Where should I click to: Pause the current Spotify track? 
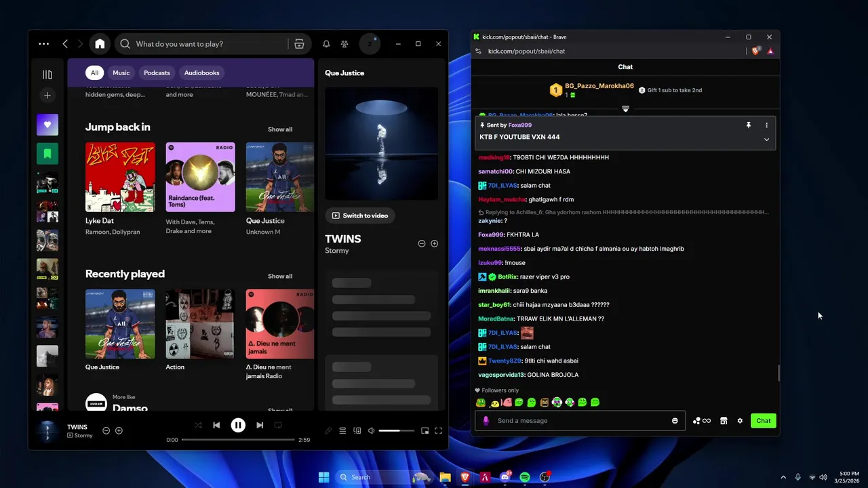click(238, 425)
